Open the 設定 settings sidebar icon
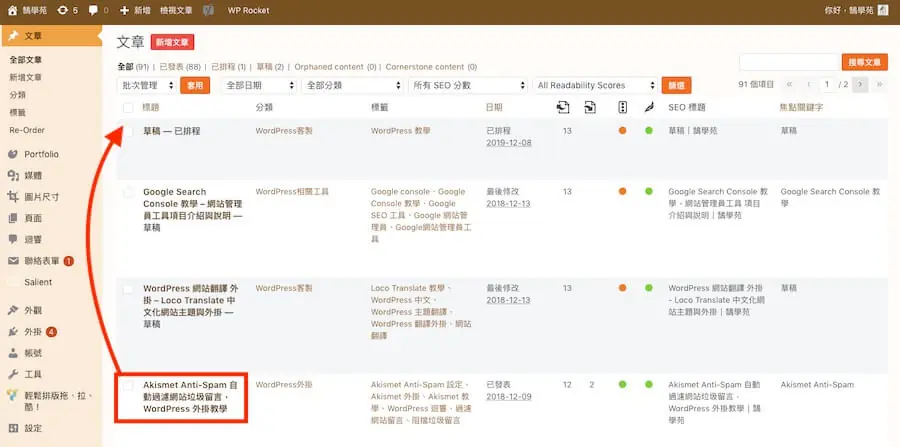Image resolution: width=900 pixels, height=447 pixels. (13, 428)
